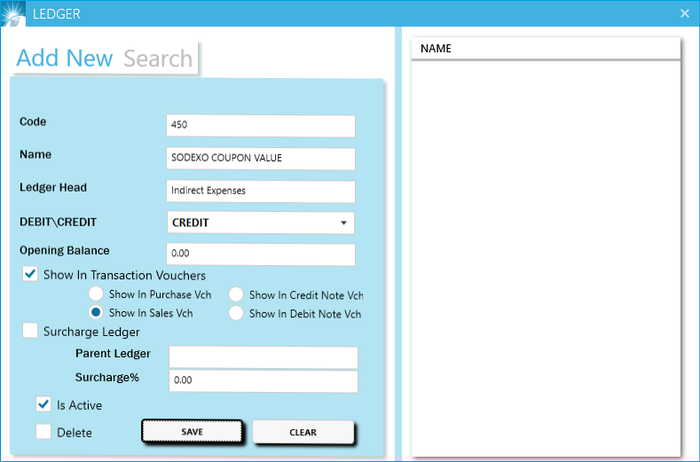This screenshot has width=700, height=462.
Task: Close the Ledger window
Action: 684,14
